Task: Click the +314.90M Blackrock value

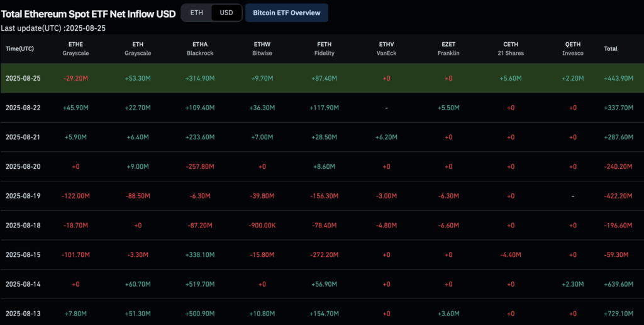Action: tap(200, 78)
